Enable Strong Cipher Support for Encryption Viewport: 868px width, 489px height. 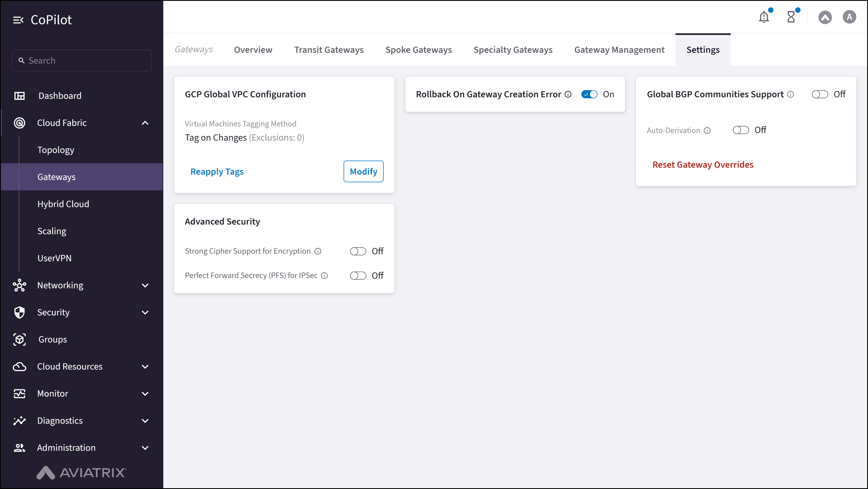[x=358, y=251]
